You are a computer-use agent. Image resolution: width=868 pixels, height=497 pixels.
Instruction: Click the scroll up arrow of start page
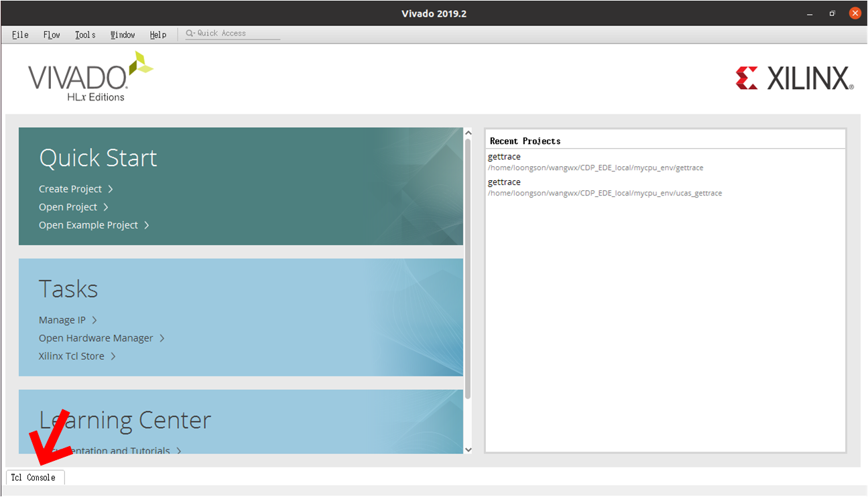pos(468,133)
